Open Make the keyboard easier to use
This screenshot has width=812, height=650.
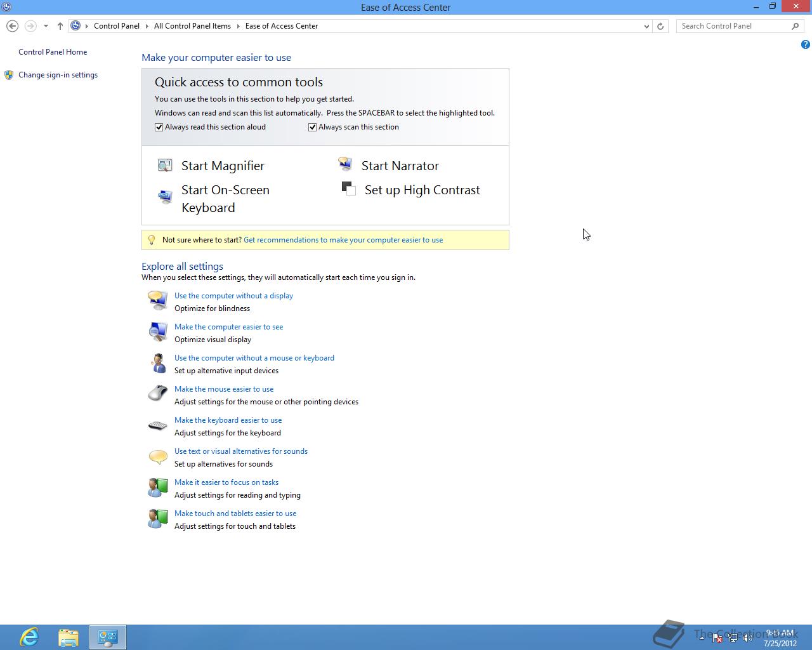(228, 420)
